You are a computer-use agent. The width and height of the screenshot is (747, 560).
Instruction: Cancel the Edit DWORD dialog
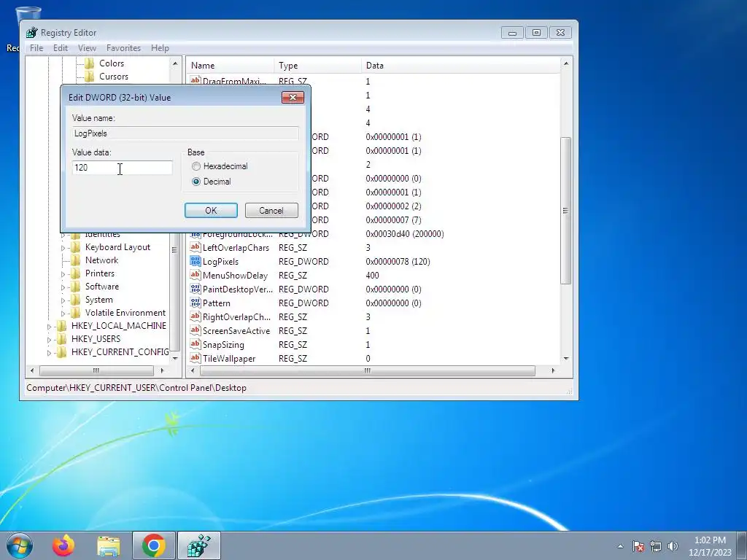[271, 211]
